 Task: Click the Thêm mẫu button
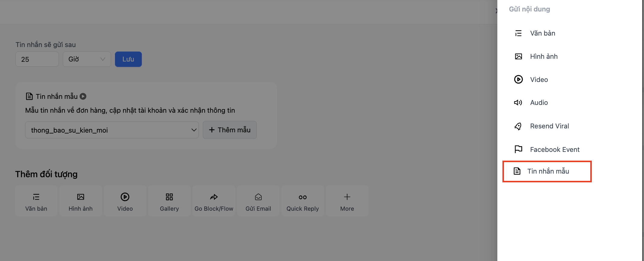point(230,130)
